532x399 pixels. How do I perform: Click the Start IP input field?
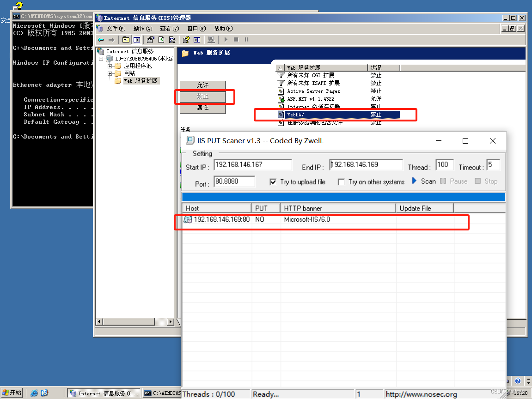point(253,165)
